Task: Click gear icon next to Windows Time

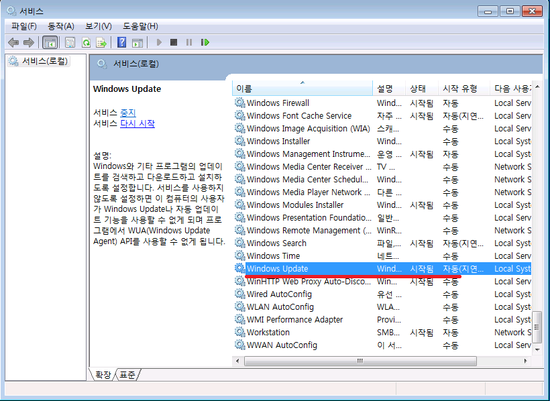Action: coord(240,255)
